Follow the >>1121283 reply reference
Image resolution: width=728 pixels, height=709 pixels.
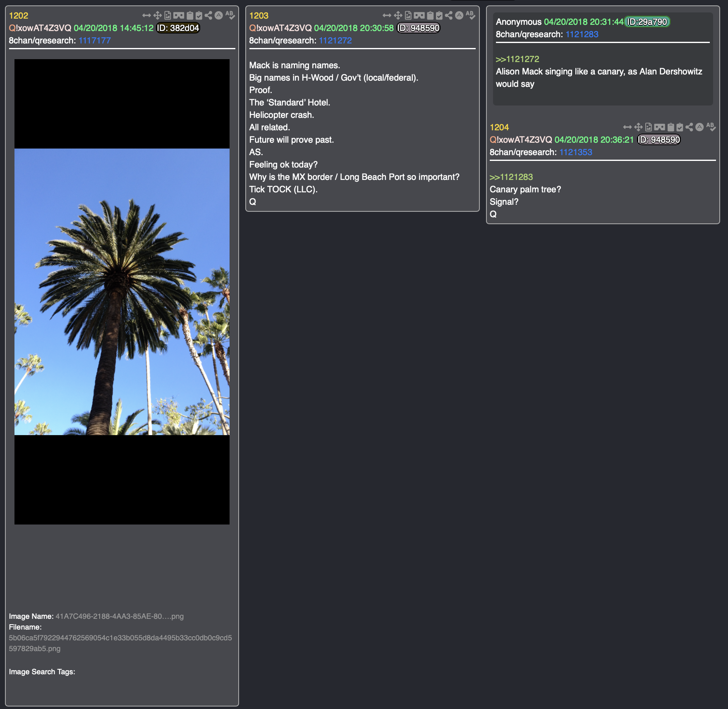click(511, 177)
